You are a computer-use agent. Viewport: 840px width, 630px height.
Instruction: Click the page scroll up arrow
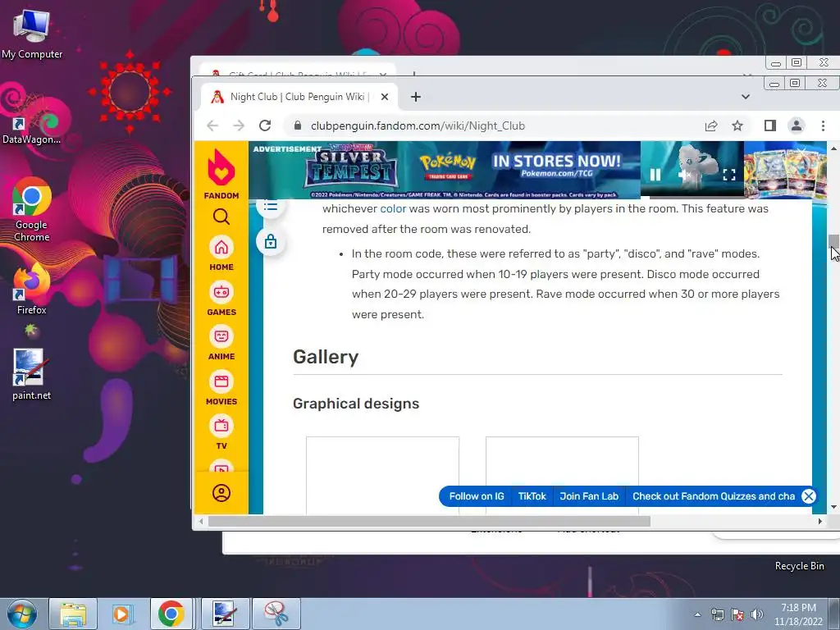point(833,148)
